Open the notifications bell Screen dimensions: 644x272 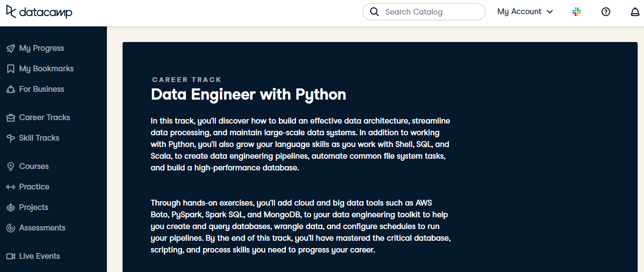635,12
